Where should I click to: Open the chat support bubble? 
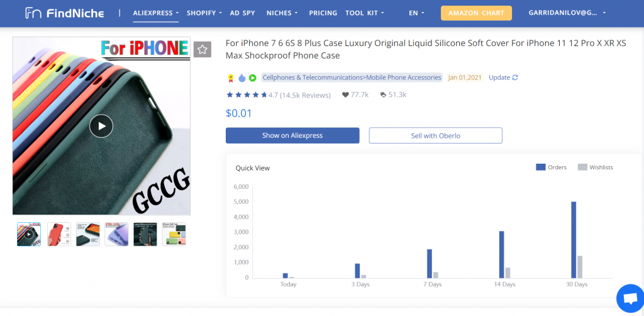[630, 298]
